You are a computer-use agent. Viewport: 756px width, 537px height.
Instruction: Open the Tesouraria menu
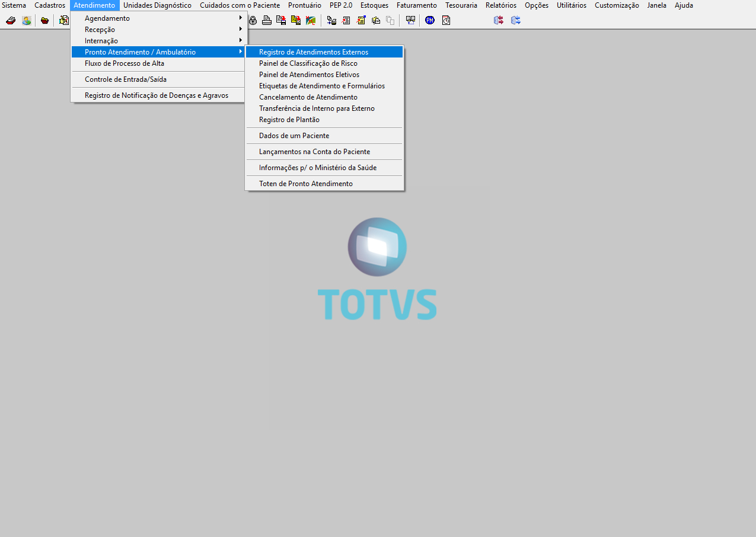tap(461, 5)
